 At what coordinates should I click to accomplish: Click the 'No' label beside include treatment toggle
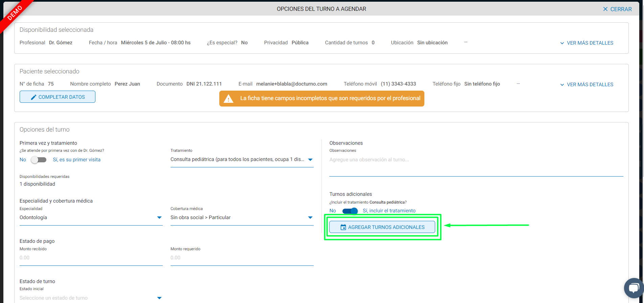coord(333,211)
